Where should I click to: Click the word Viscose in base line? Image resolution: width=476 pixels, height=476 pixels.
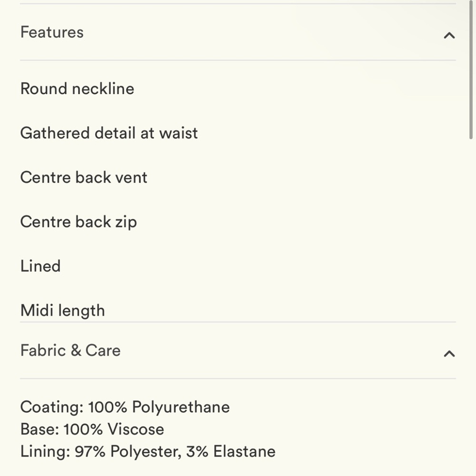[x=136, y=429]
